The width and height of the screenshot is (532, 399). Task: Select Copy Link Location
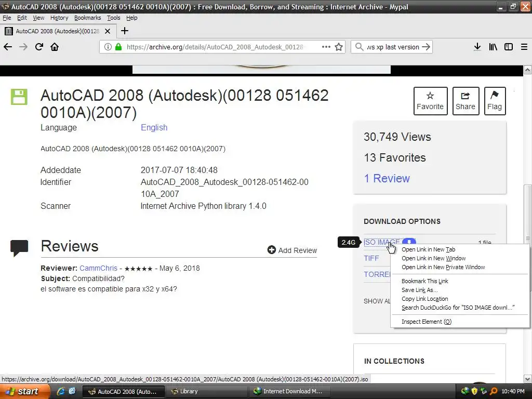460,299
